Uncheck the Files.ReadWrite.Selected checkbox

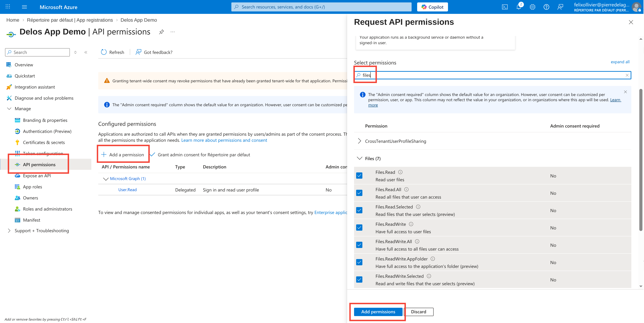click(x=359, y=280)
